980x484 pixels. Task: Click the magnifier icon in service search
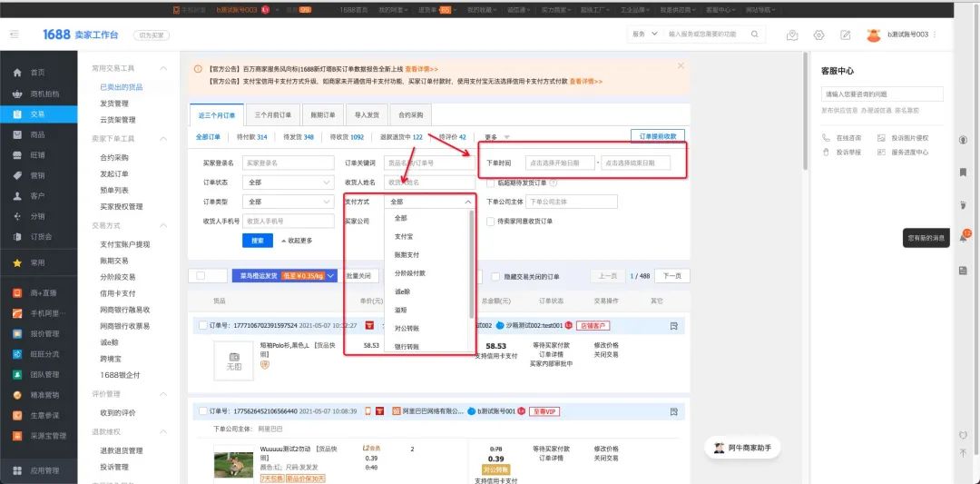(x=754, y=35)
